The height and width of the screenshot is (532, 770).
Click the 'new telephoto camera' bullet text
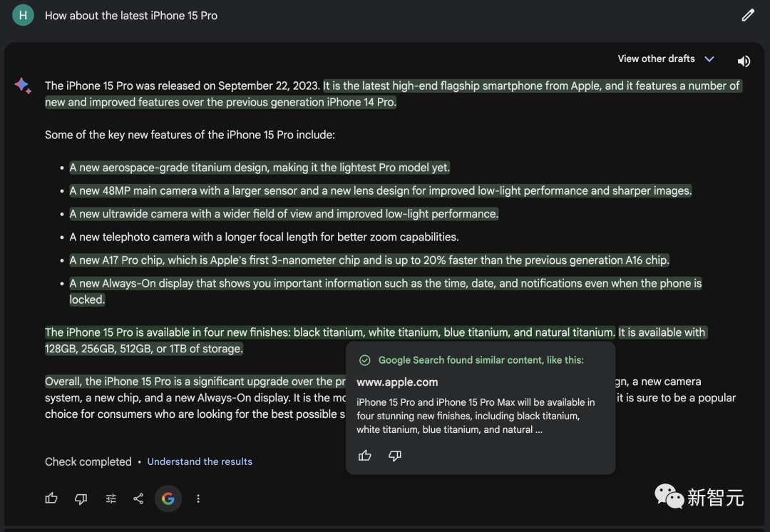(265, 237)
